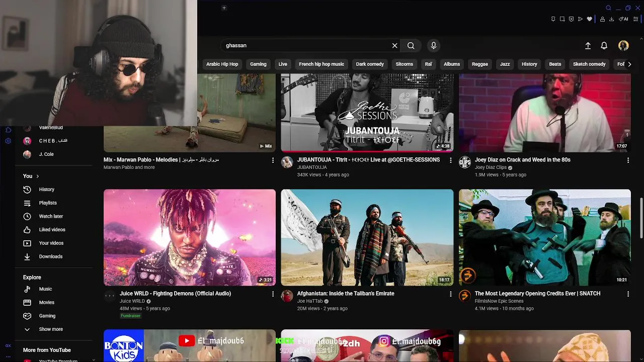Open the Create upload icon
The width and height of the screenshot is (644, 362).
tap(588, 46)
